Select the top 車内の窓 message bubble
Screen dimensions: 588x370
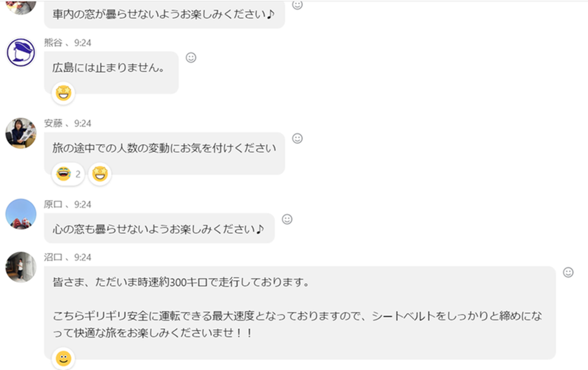coord(164,15)
